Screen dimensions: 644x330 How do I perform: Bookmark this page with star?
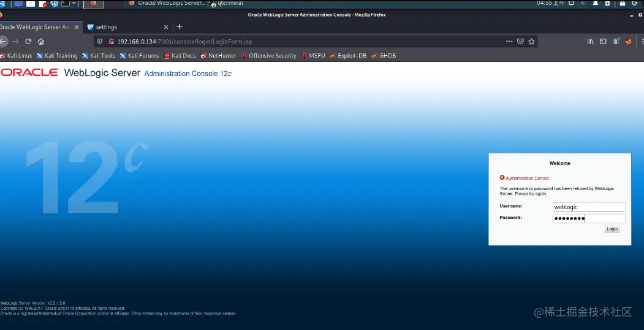pyautogui.click(x=531, y=42)
